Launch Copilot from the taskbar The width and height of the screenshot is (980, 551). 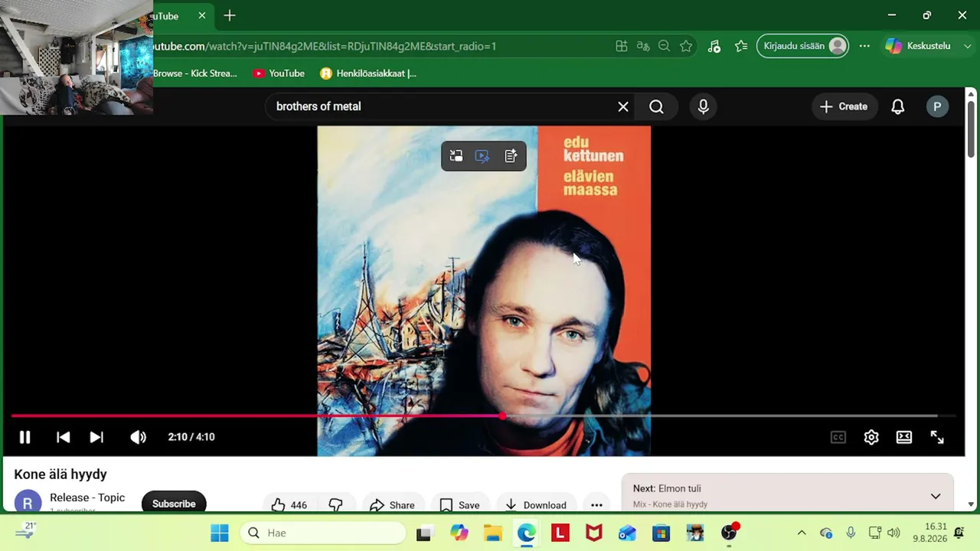pyautogui.click(x=459, y=533)
